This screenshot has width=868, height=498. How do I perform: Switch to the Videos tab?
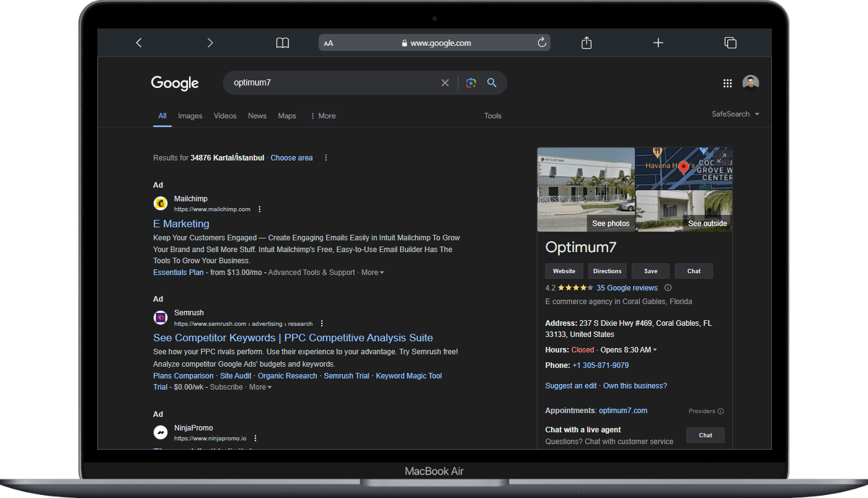pyautogui.click(x=225, y=116)
